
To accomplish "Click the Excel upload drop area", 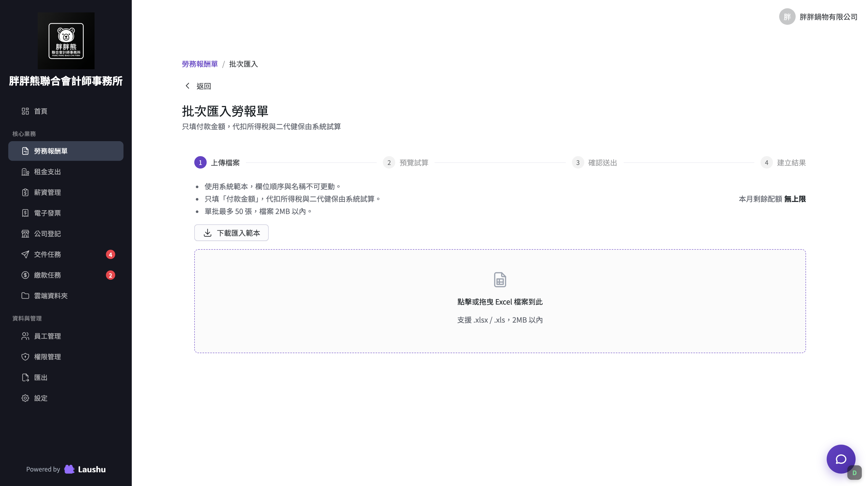I will (500, 301).
